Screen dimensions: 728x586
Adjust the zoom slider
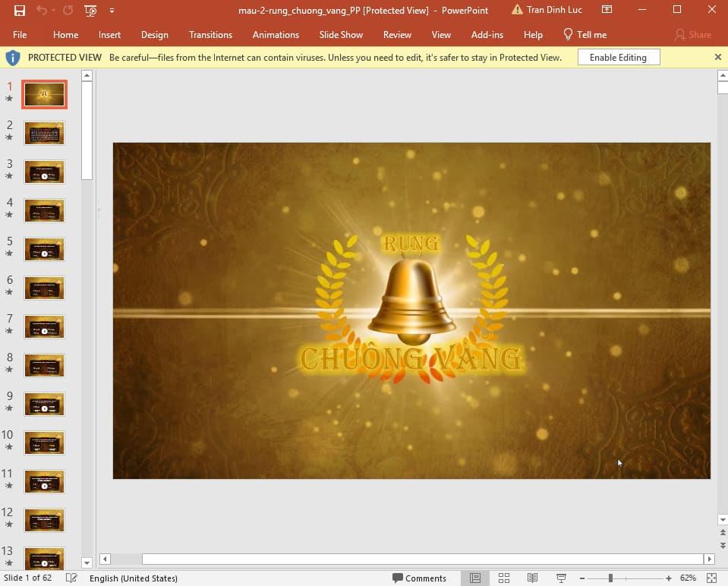click(x=611, y=578)
